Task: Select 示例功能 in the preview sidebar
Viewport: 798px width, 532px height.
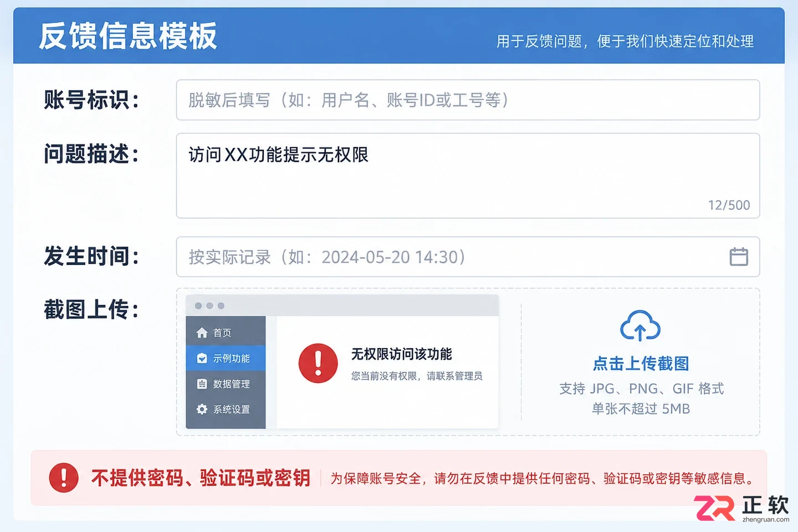Action: tap(226, 359)
